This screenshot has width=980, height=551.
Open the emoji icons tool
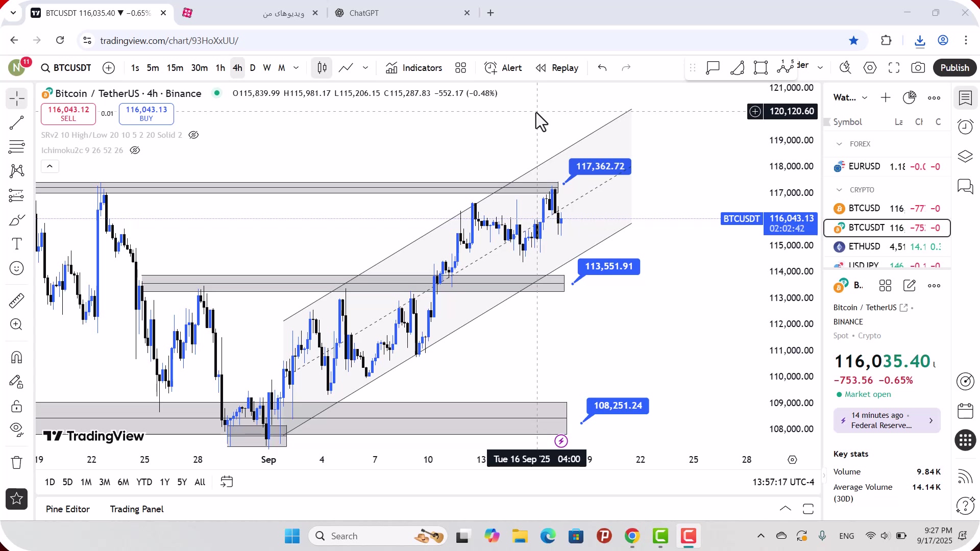tap(17, 268)
